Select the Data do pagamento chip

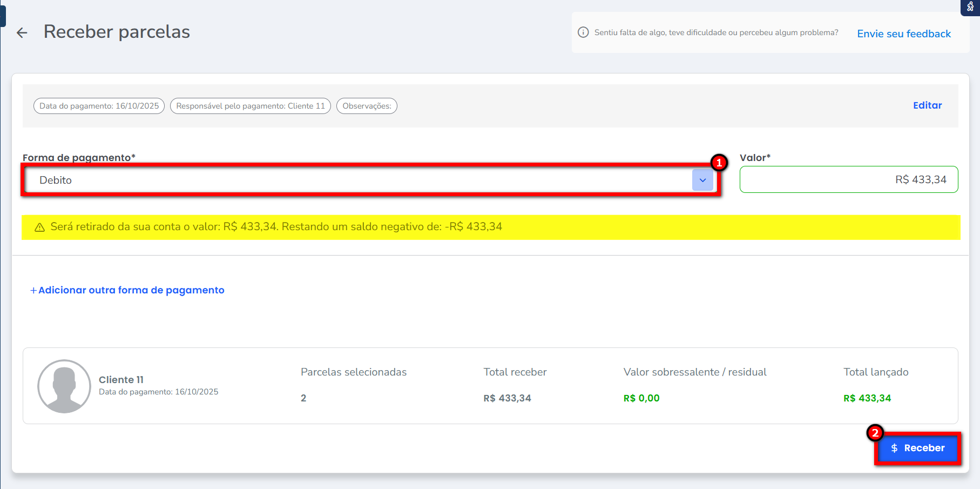point(99,106)
